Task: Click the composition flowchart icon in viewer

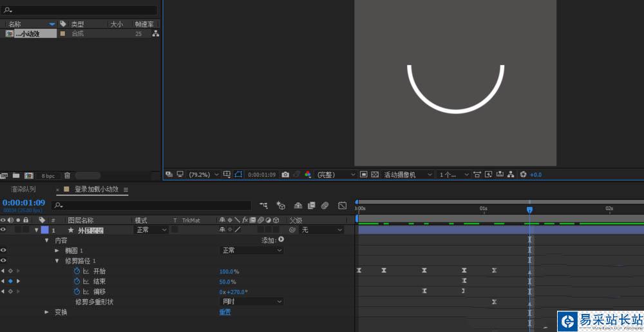Action: [509, 175]
